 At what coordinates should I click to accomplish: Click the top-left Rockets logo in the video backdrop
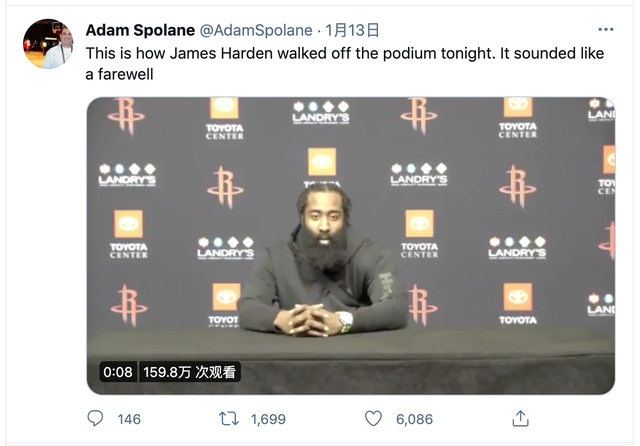point(126,116)
